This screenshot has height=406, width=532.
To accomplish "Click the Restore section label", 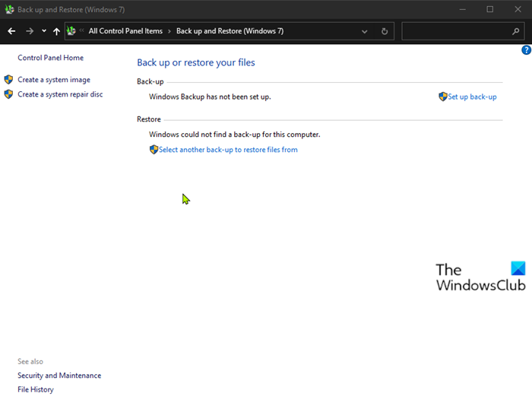I will [149, 119].
